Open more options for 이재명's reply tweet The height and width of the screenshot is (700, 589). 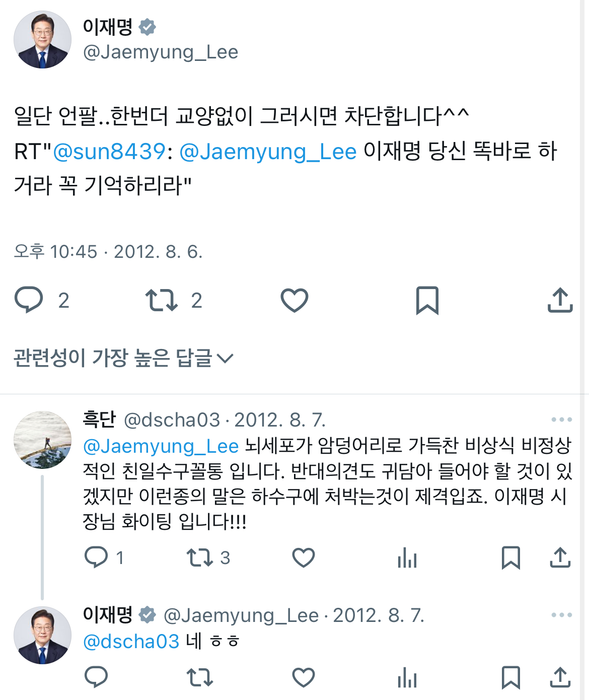coord(562,615)
